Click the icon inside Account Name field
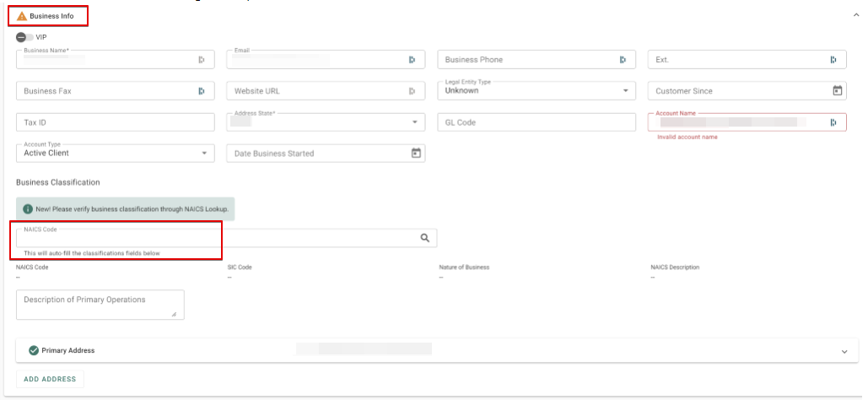The image size is (868, 400). [x=833, y=122]
